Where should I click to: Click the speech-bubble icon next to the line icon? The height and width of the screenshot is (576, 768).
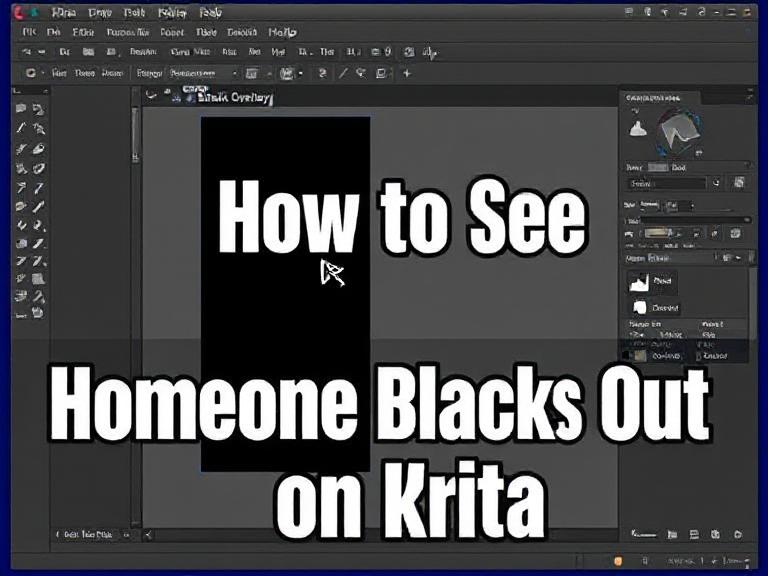[x=361, y=73]
